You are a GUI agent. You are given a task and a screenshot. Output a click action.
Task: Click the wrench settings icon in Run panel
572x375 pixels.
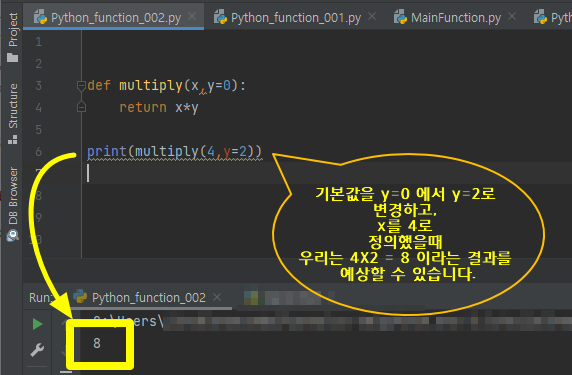(x=37, y=349)
